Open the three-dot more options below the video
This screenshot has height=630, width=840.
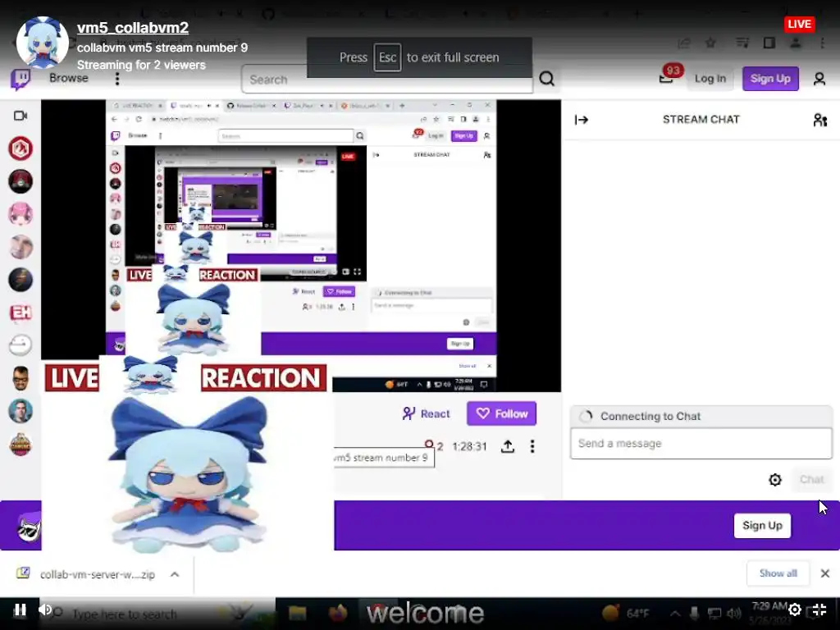(x=532, y=446)
